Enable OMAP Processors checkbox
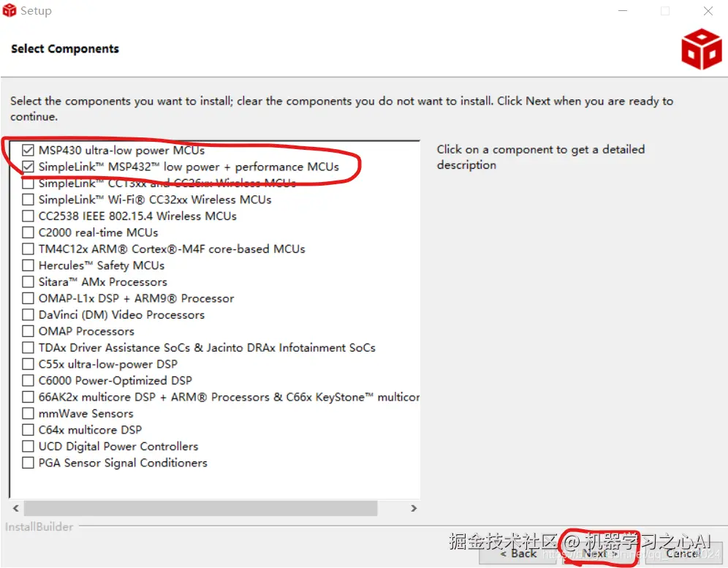The width and height of the screenshot is (728, 568). (28, 331)
